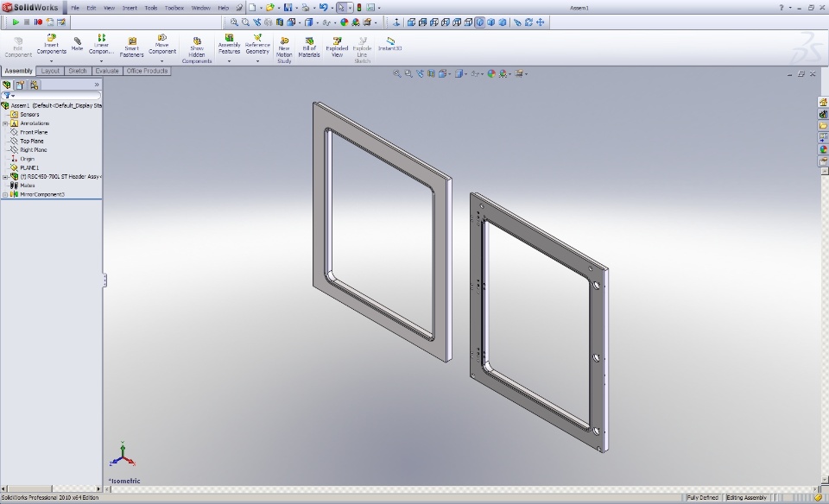This screenshot has width=829, height=504.
Task: Click the Linear Component Pattern tool
Action: pyautogui.click(x=101, y=44)
